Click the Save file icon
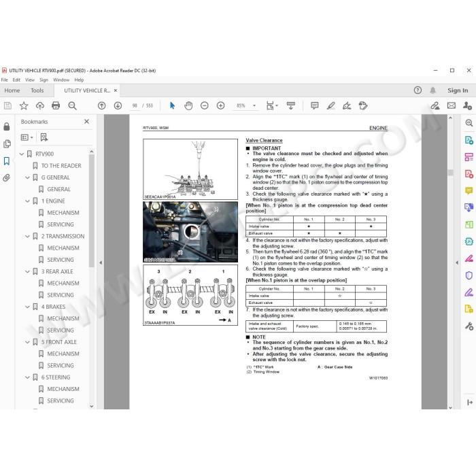Image resolution: width=476 pixels, height=476 pixels. click(x=7, y=105)
